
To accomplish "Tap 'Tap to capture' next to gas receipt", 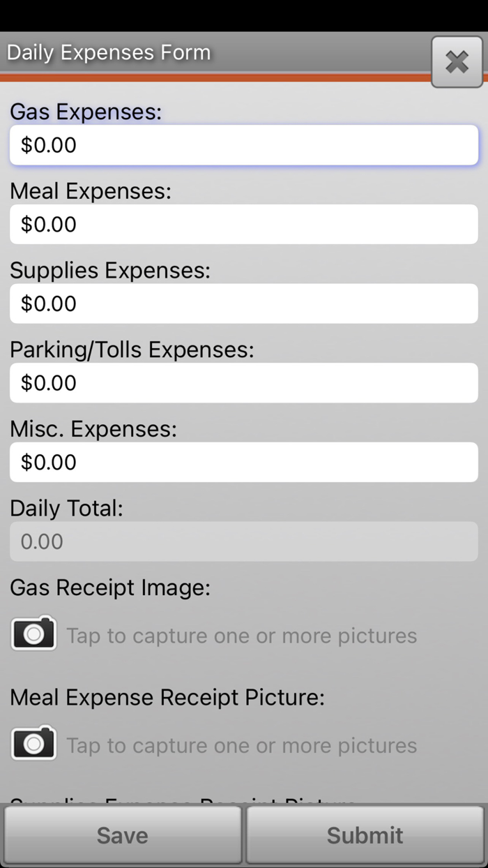I will (x=241, y=635).
